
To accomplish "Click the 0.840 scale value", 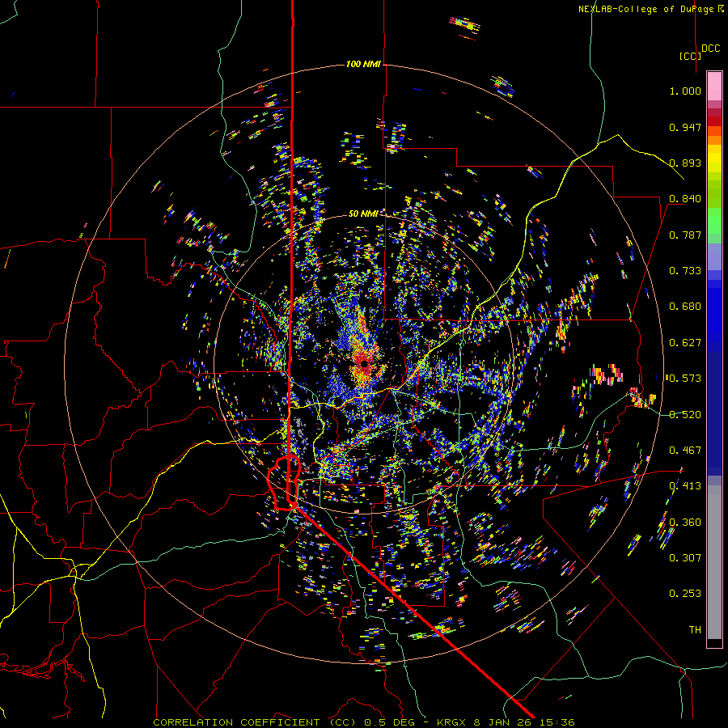I will (x=685, y=199).
